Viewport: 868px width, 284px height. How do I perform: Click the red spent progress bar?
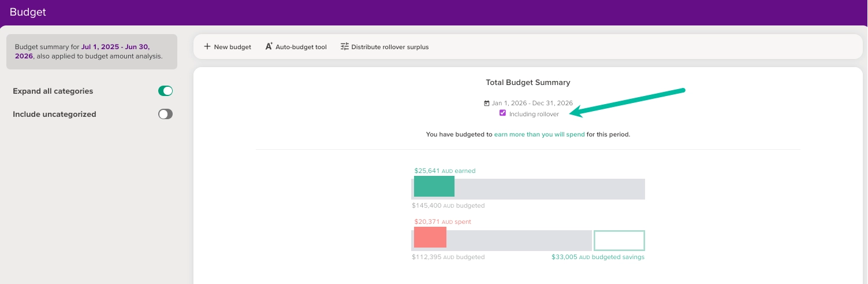click(x=430, y=237)
